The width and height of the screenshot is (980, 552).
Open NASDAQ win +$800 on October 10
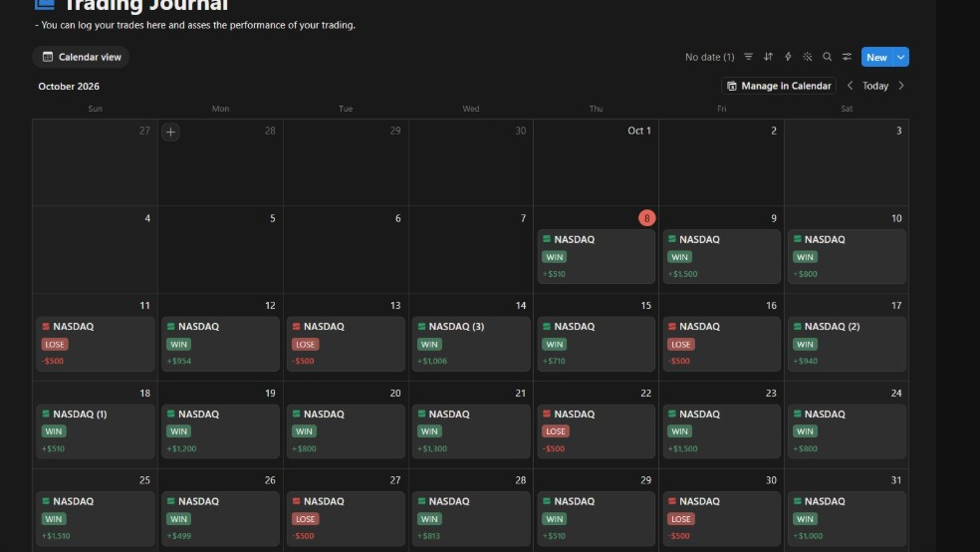pyautogui.click(x=847, y=256)
